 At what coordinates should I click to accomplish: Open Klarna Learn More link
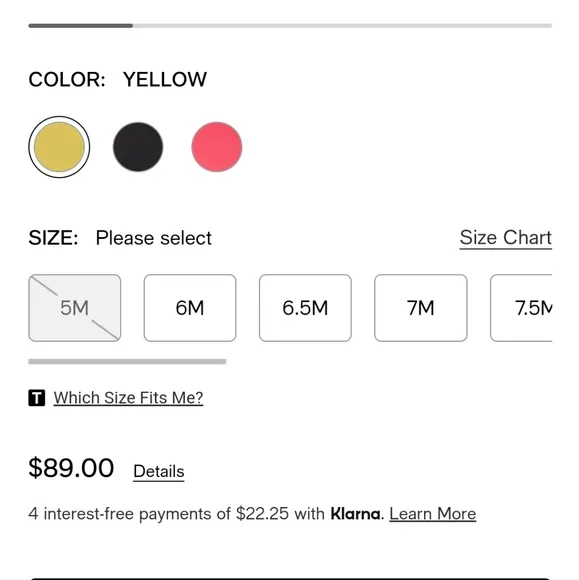click(x=432, y=514)
